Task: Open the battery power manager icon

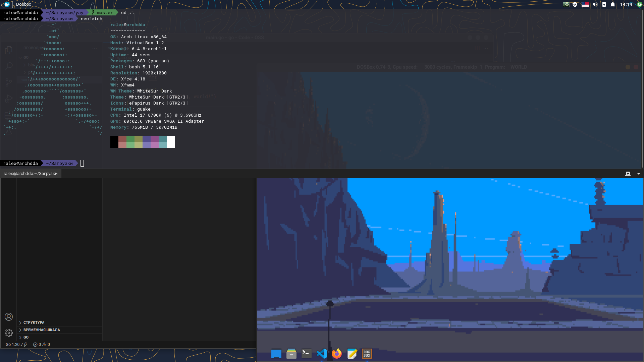Action: click(604, 4)
